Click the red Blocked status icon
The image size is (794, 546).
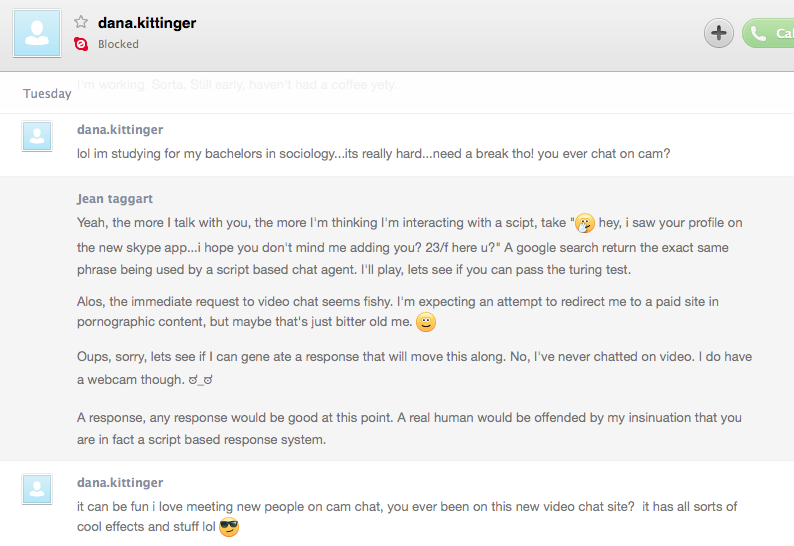pos(81,44)
